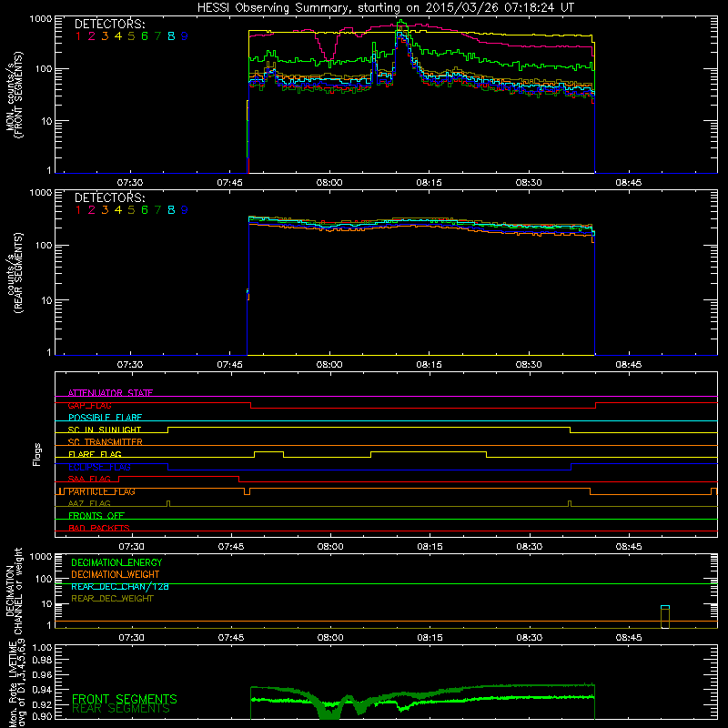Viewport: 728px width, 728px height.
Task: Click the 07:30 tick label under the Flags panel
Action: click(131, 547)
